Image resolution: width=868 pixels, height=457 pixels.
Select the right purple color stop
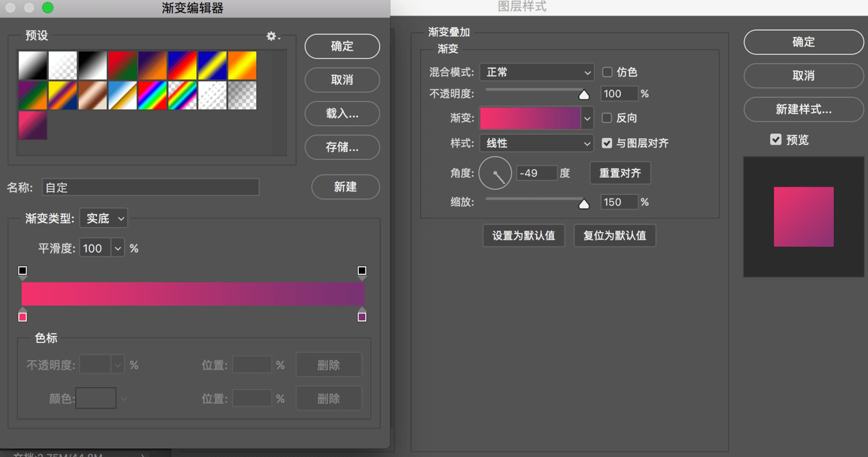(x=362, y=316)
